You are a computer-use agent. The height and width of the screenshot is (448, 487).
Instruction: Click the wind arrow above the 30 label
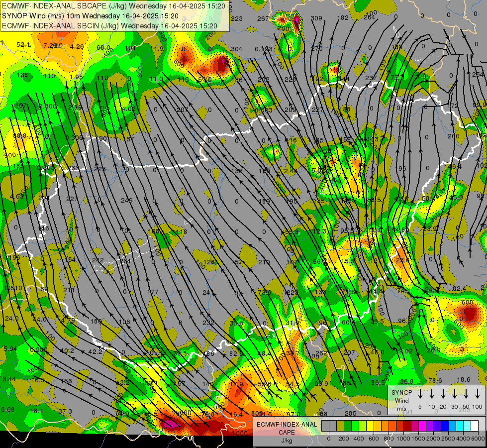(455, 394)
